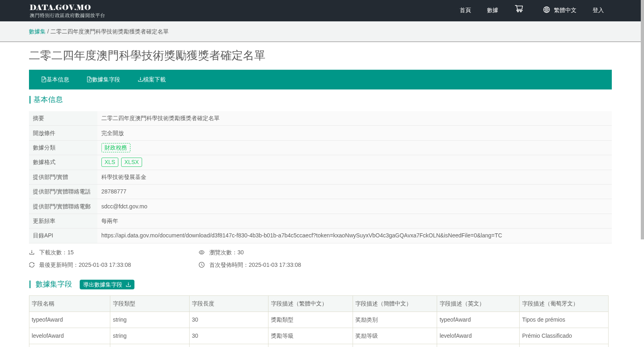Click the email sdcc@fdct.gov.mo
Image resolution: width=644 pixels, height=347 pixels.
coord(124,206)
